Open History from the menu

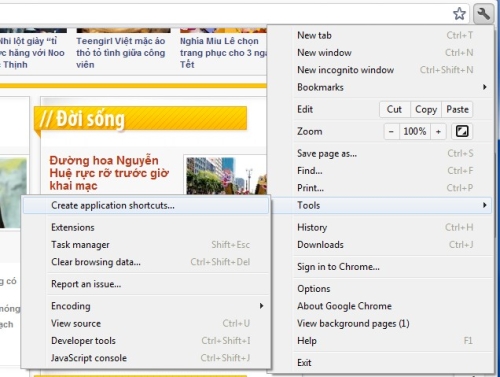click(x=392, y=227)
